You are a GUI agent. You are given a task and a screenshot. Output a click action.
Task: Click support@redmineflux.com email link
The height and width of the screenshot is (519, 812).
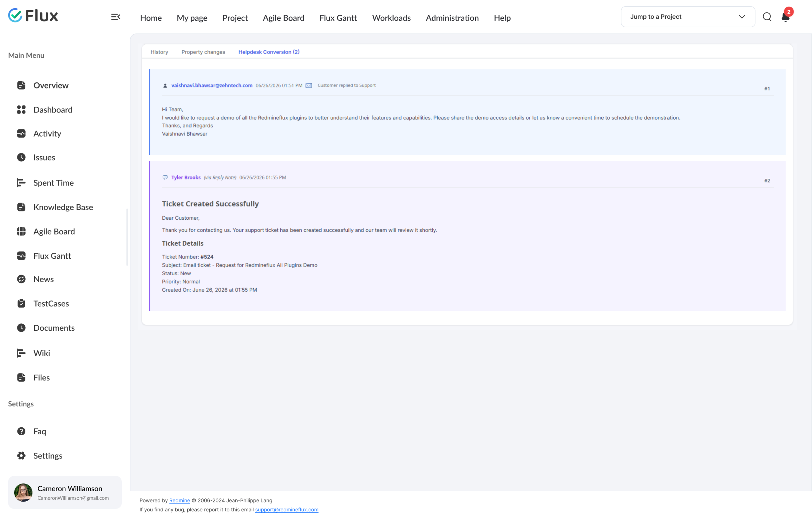click(287, 509)
